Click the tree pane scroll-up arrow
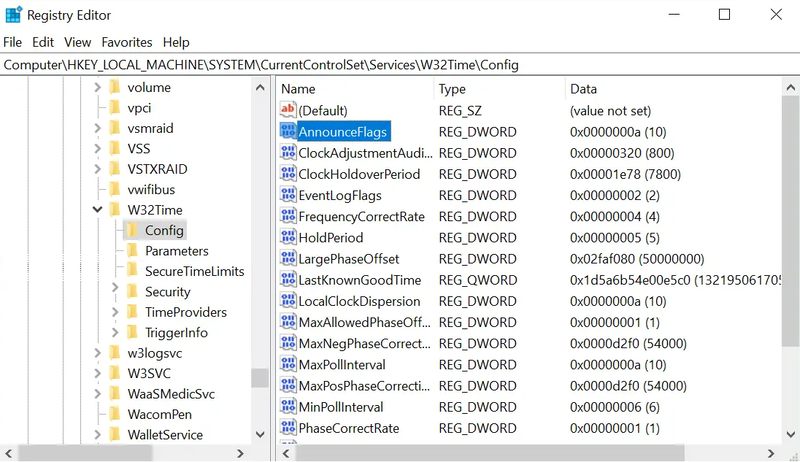 point(260,87)
